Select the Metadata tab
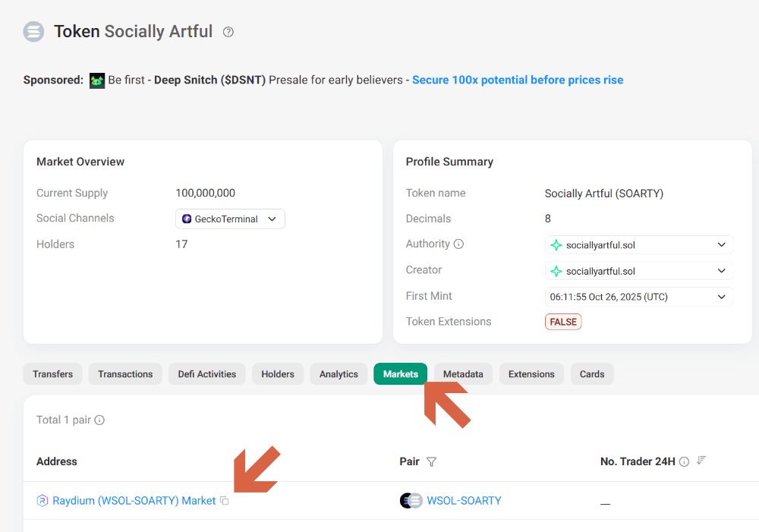The height and width of the screenshot is (532, 759). click(463, 374)
